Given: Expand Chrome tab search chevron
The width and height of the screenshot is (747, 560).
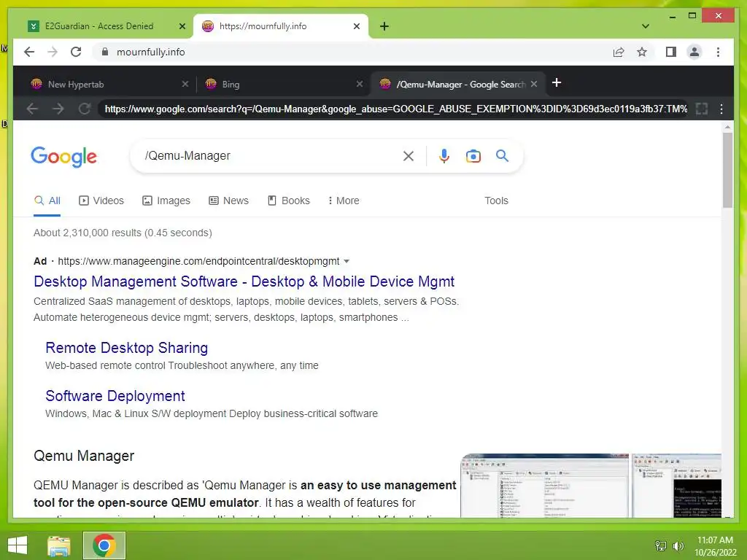Looking at the screenshot, I should point(646,26).
